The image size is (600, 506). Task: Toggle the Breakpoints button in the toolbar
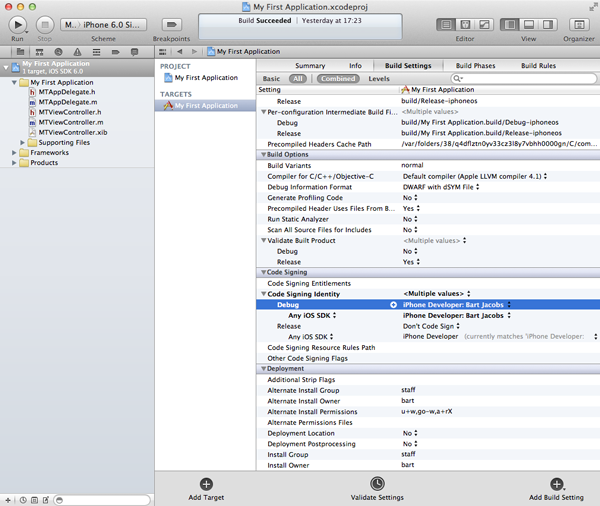click(x=171, y=25)
